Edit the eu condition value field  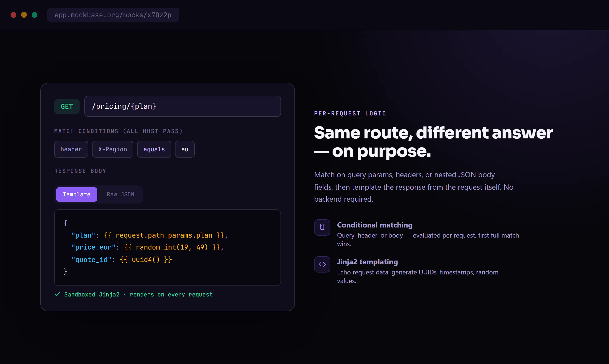185,149
